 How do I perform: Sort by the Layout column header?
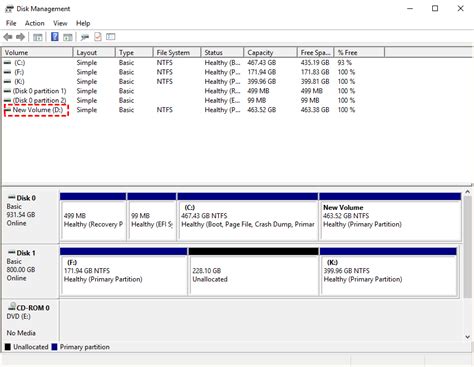click(x=94, y=53)
